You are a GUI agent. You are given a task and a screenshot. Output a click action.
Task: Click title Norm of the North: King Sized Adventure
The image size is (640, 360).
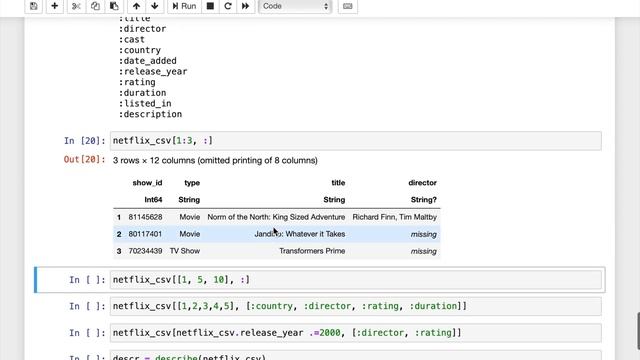pyautogui.click(x=276, y=217)
